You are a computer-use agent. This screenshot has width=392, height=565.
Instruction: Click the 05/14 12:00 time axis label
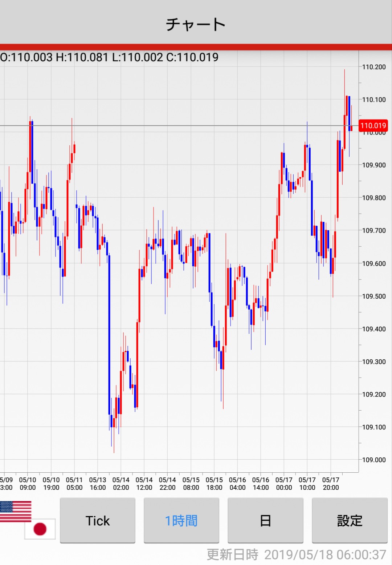click(x=144, y=484)
